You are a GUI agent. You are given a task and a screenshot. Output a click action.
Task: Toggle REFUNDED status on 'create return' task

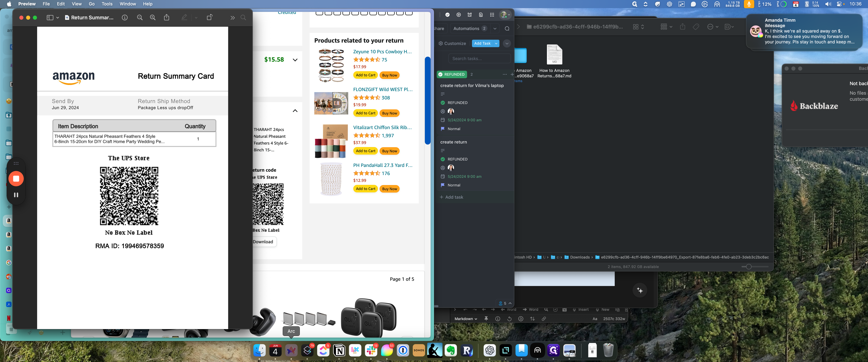click(x=443, y=159)
